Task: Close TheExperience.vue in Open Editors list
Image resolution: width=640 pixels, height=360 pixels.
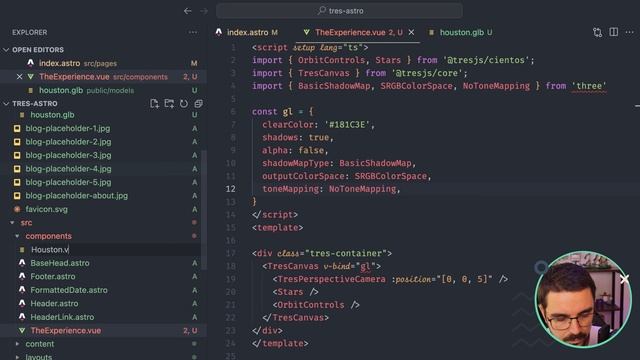Action: (x=19, y=77)
